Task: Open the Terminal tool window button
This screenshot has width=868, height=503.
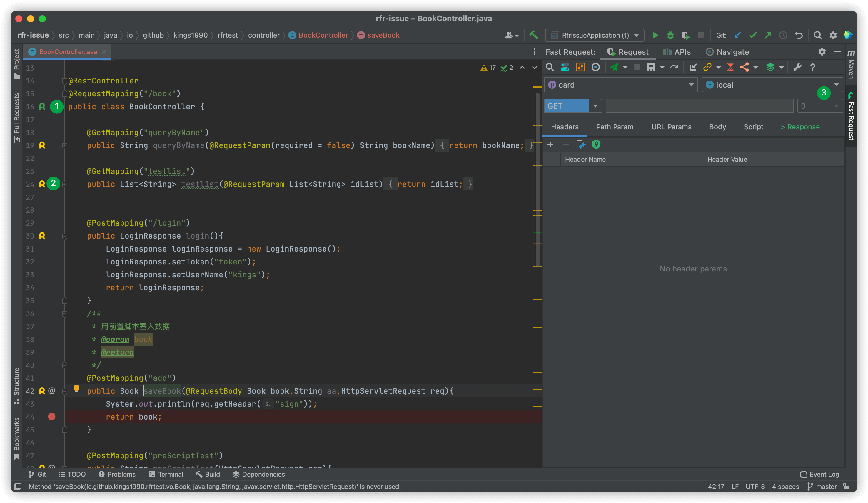Action: coord(166,474)
